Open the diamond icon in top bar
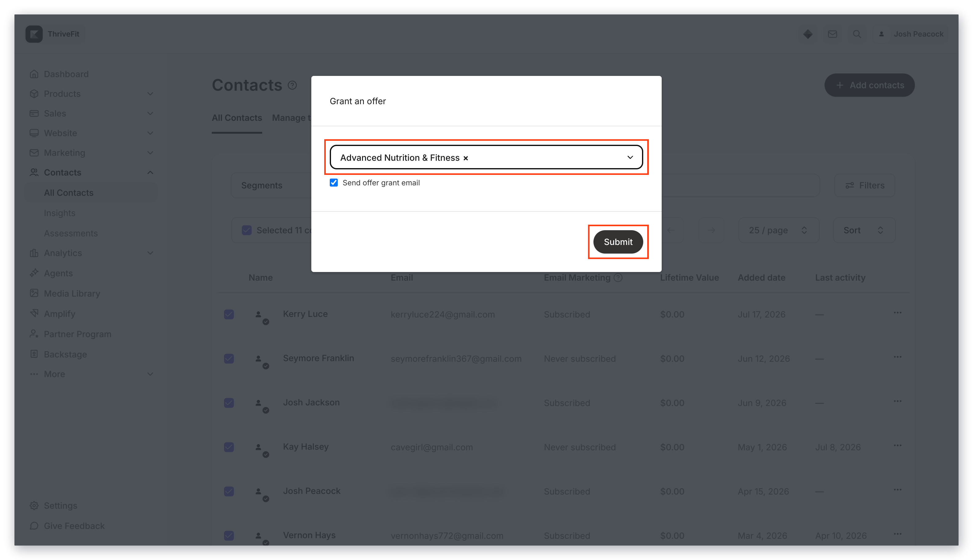Screen dimensions: 973x560 [x=808, y=34]
